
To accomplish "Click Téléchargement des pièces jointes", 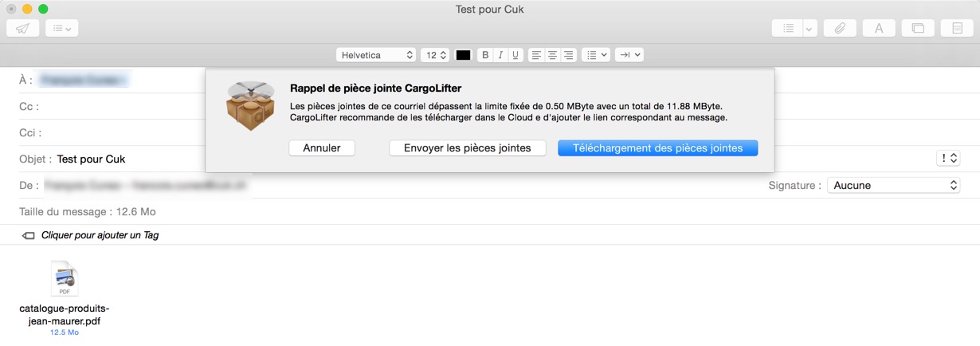I will point(658,147).
